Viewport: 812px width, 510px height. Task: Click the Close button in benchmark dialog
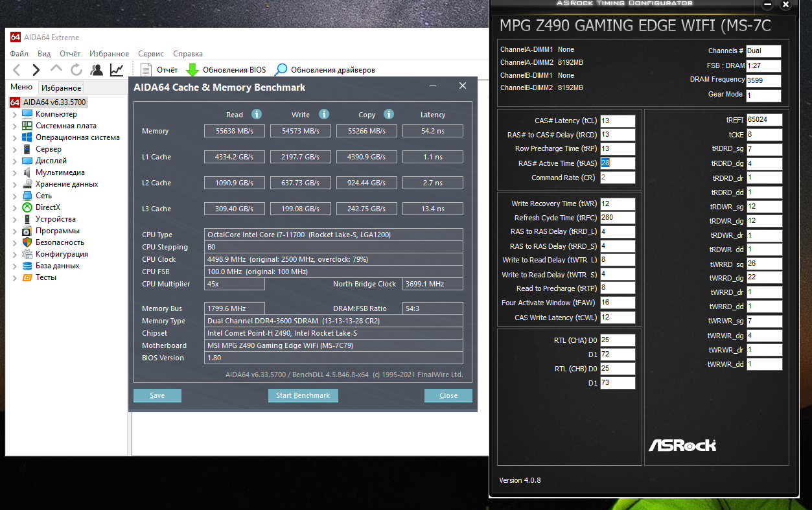tap(448, 395)
